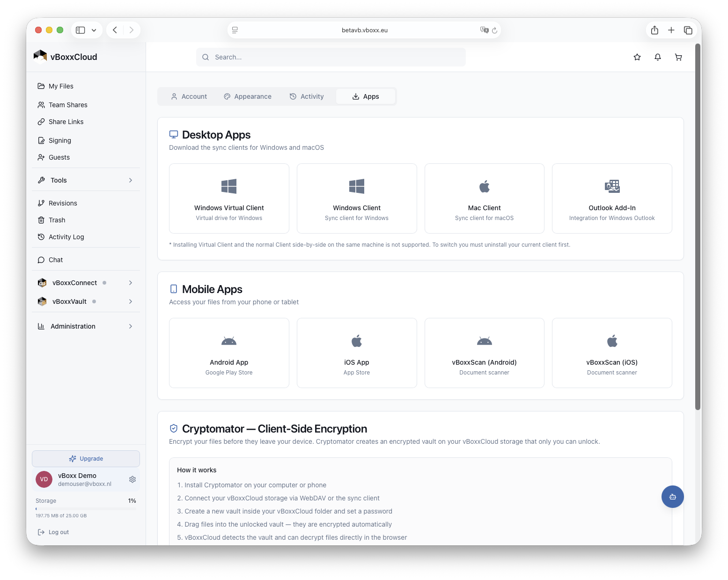Open notifications bell icon
This screenshot has width=728, height=580.
(658, 57)
